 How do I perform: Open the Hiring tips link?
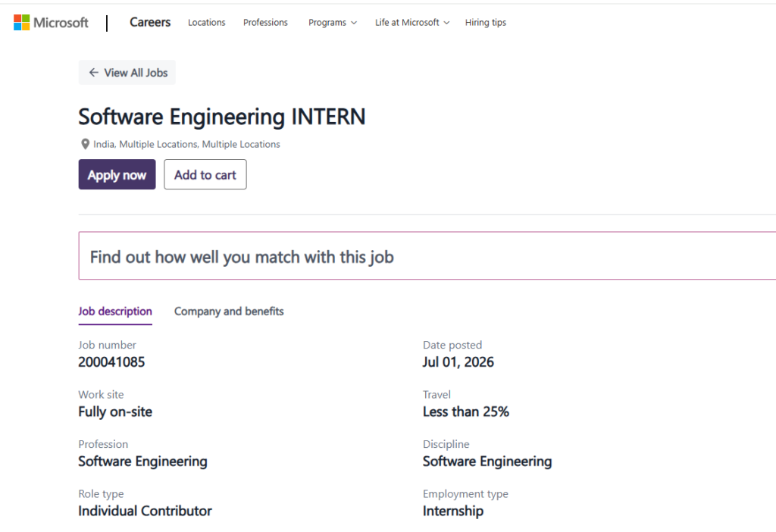[x=486, y=22]
